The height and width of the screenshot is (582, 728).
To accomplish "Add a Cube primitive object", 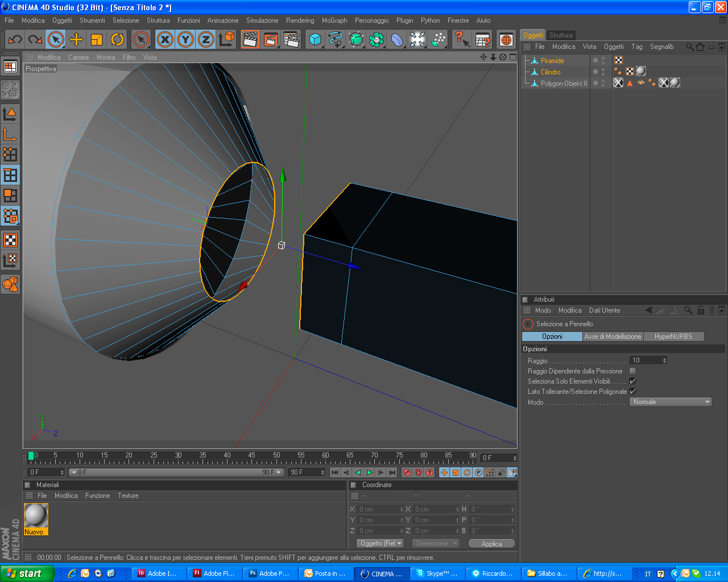I will (x=315, y=39).
